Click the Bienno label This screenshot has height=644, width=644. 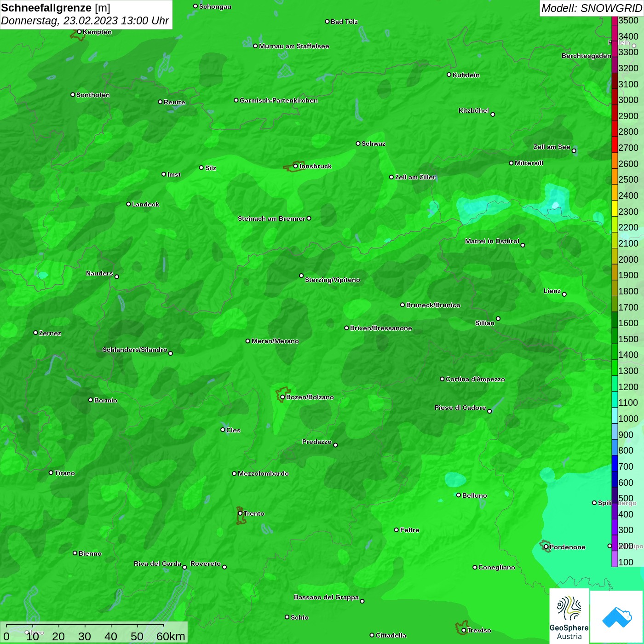(90, 553)
